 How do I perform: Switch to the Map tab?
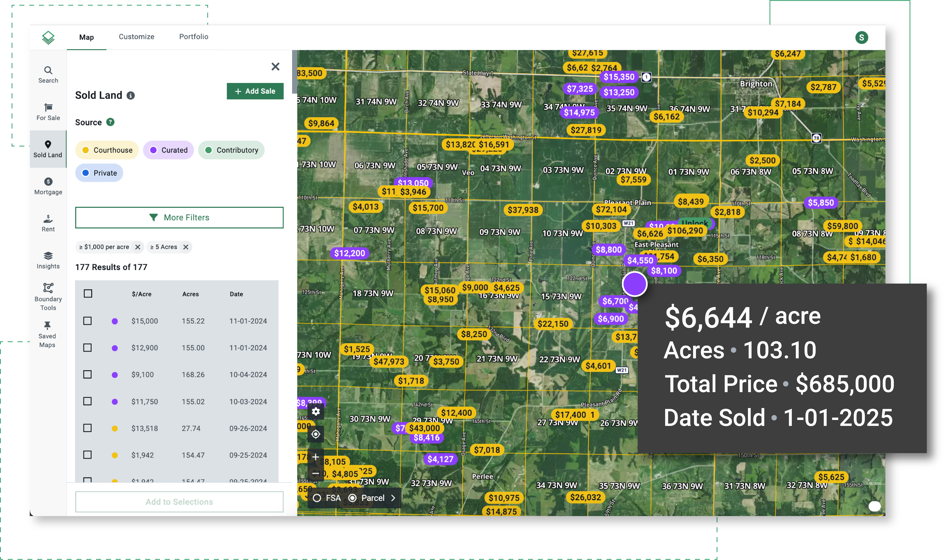pyautogui.click(x=87, y=37)
